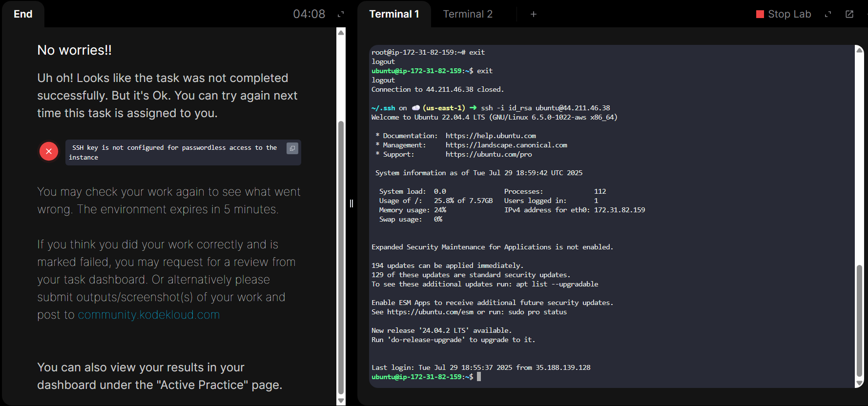Switch to the Terminal 2 tab
The width and height of the screenshot is (868, 406).
[467, 14]
